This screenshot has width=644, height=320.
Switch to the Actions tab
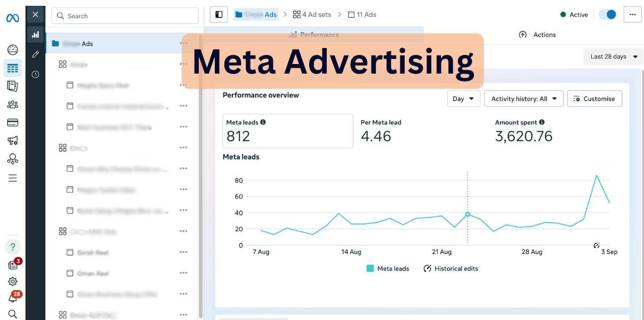click(537, 35)
